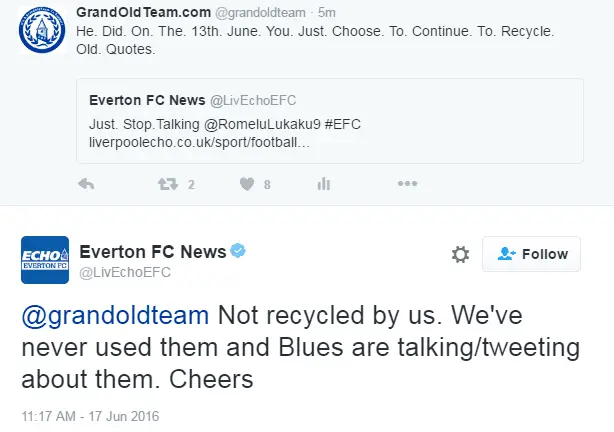Retweet the GrandOldTeam tweet
Screen dimensions: 614x432
tap(165, 184)
